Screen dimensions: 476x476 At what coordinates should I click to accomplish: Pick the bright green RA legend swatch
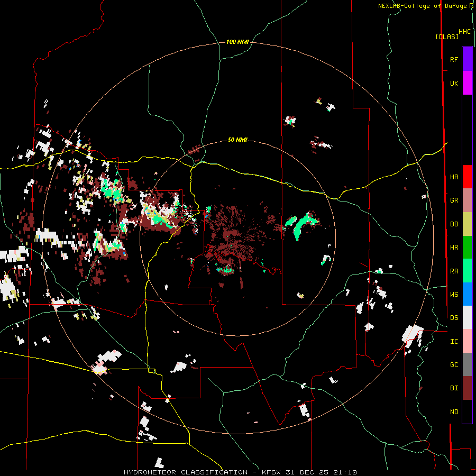coord(467,271)
